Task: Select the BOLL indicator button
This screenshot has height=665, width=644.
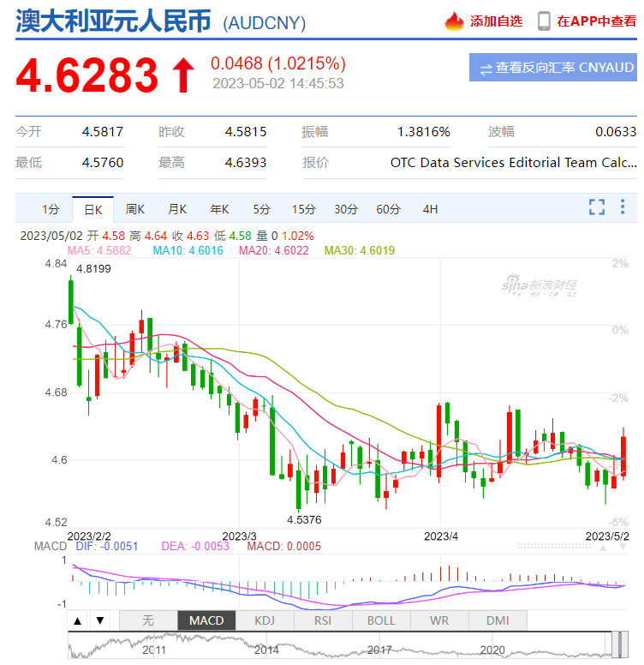Action: click(381, 621)
